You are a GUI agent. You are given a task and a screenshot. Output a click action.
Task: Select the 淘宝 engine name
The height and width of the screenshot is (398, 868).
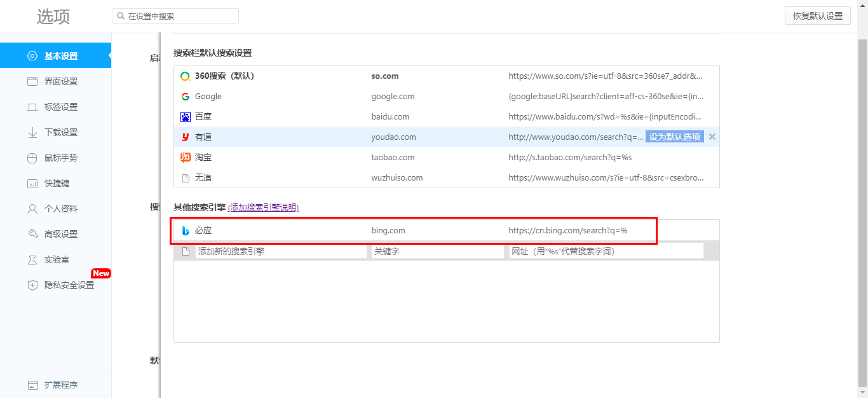tap(203, 158)
